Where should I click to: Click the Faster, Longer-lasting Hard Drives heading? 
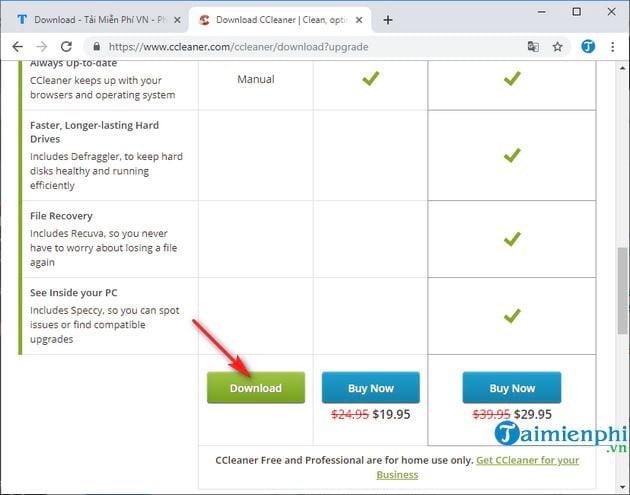(94, 132)
